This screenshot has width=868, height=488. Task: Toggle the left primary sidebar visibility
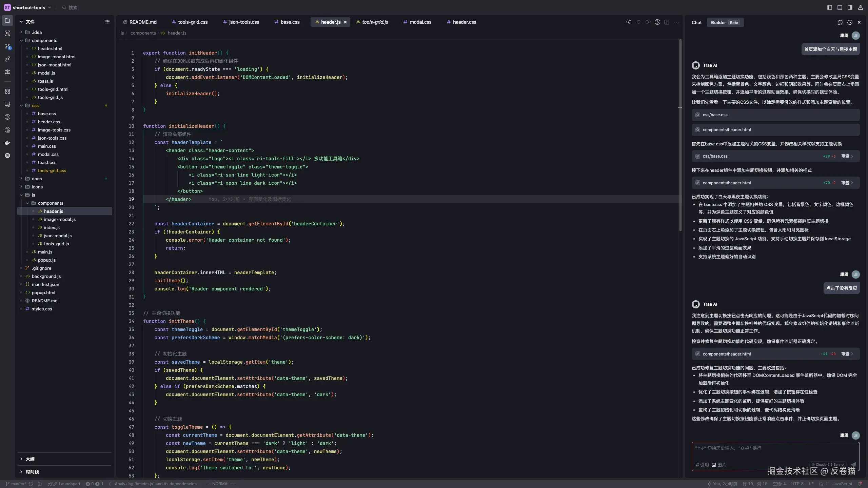[830, 7]
